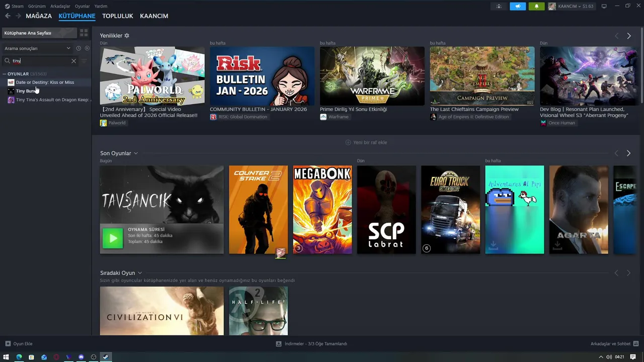Viewport: 644px width, 362px height.
Task: Open the Half-Life 2 cover
Action: [x=258, y=311]
